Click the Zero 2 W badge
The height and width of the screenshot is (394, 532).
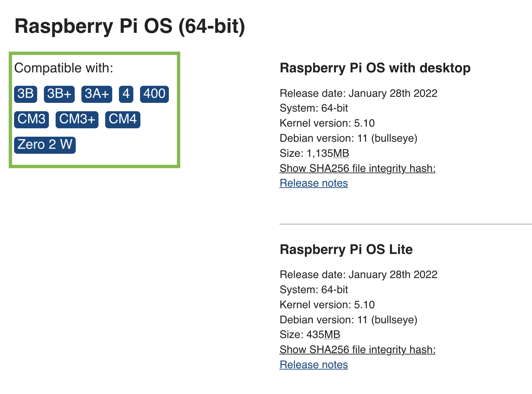(x=45, y=144)
